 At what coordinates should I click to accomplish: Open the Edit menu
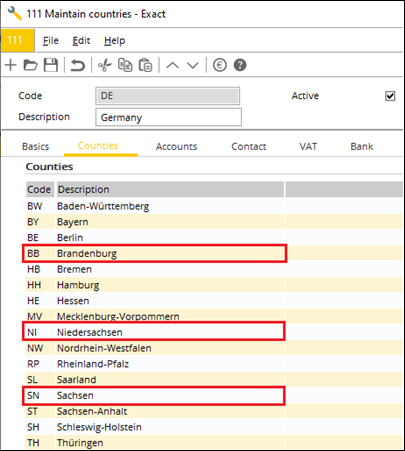[81, 41]
